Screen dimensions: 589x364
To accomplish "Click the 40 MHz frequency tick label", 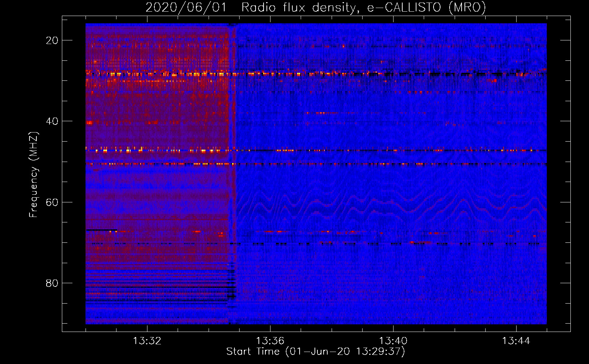I will tap(52, 121).
